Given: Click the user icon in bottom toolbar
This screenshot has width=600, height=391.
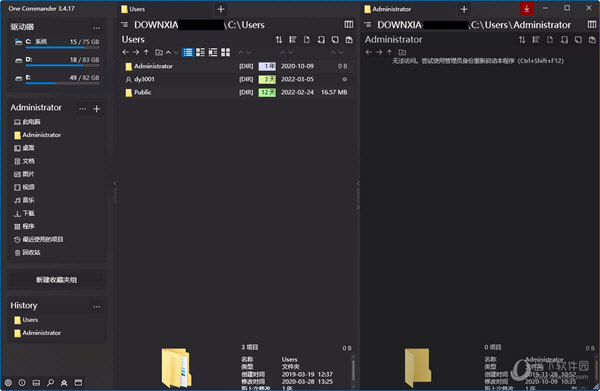Looking at the screenshot, I should pos(64,382).
